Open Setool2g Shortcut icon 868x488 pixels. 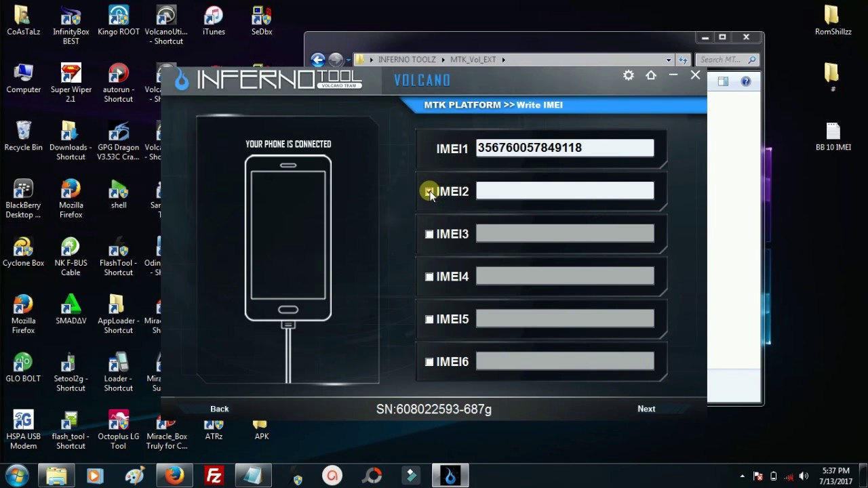tap(71, 371)
